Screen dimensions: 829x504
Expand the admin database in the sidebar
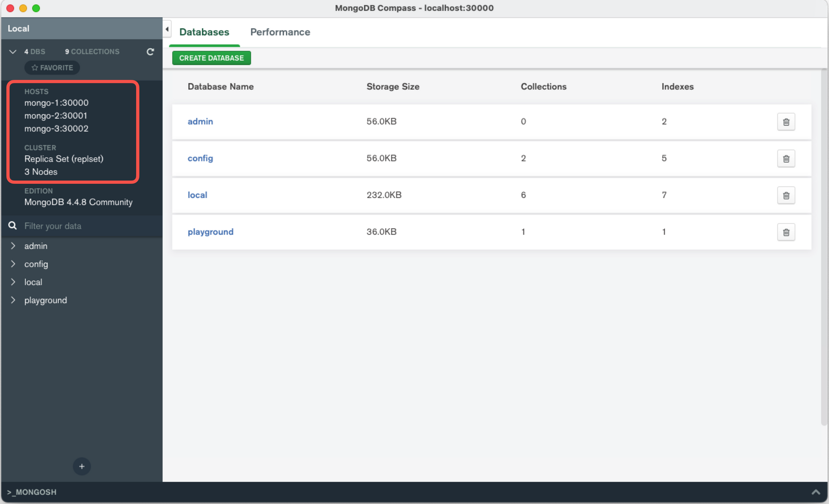(x=13, y=246)
